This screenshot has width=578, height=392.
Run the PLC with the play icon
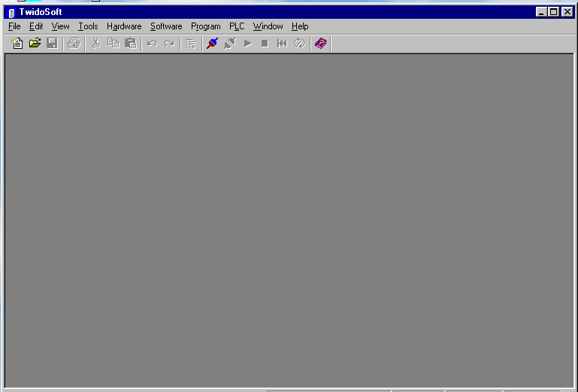(x=248, y=44)
